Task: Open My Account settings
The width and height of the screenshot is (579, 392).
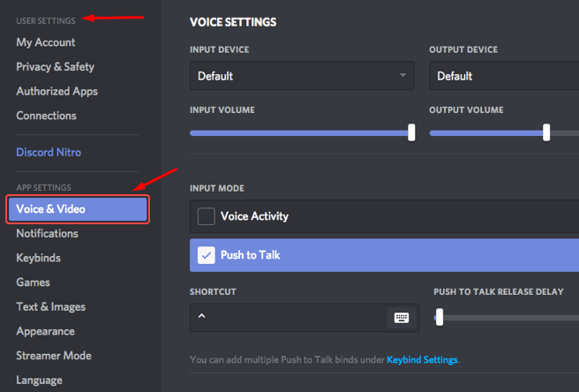Action: point(46,42)
